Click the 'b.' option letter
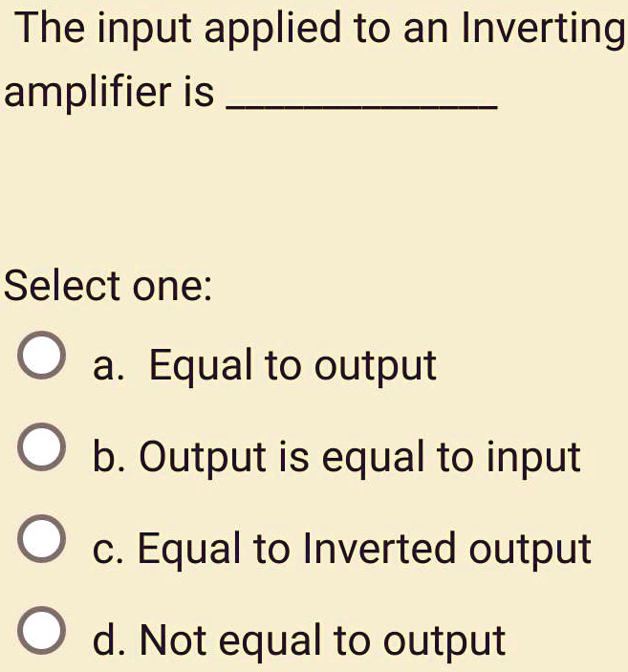The image size is (628, 672). pos(109,457)
